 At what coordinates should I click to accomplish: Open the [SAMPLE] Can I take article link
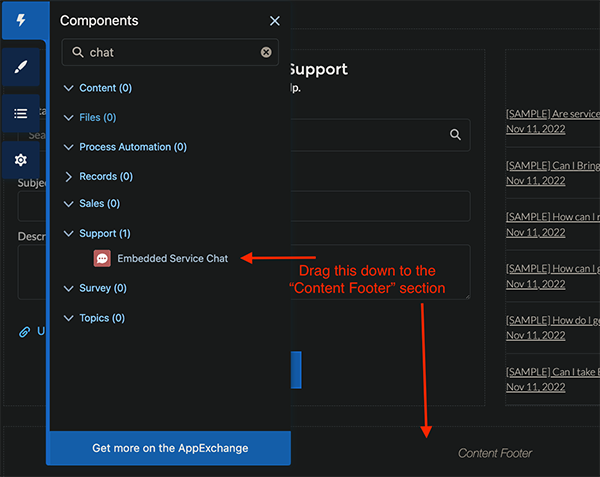[x=553, y=372]
